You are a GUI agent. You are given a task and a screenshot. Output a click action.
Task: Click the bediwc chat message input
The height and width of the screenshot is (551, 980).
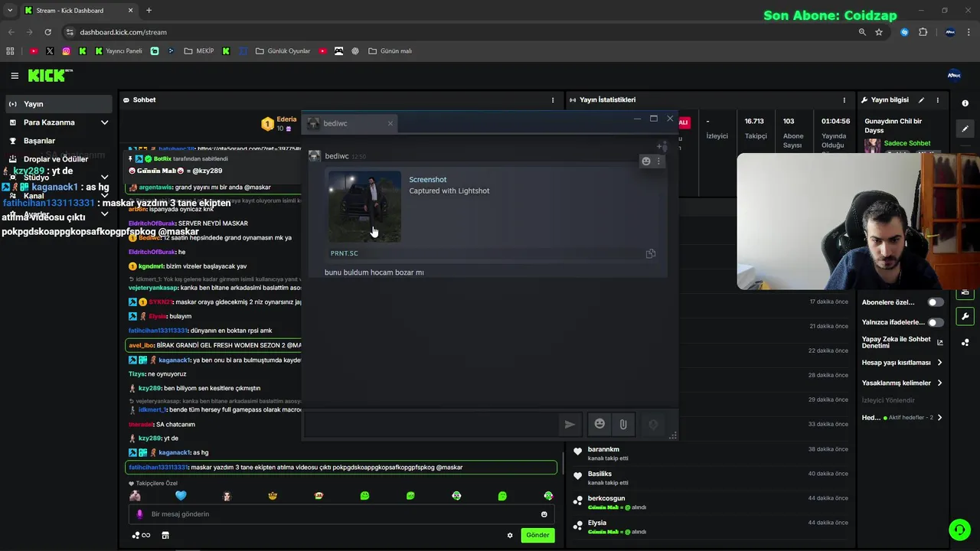point(433,424)
